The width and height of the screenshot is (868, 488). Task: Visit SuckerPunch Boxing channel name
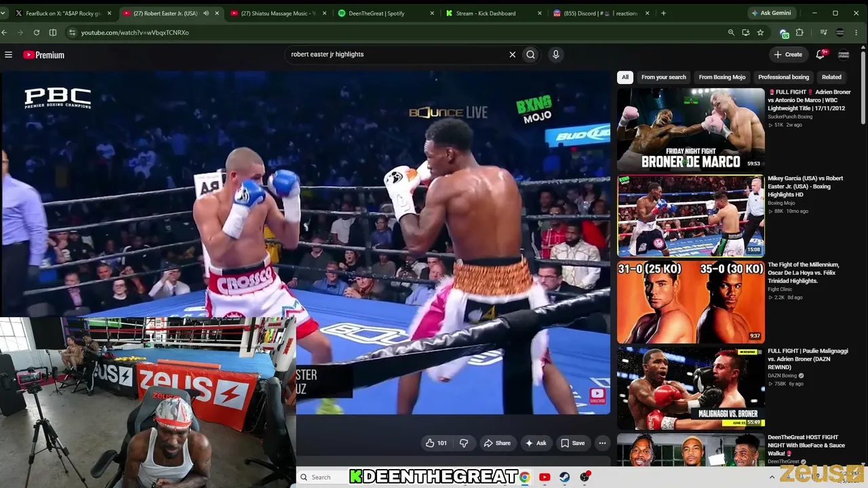coord(790,117)
